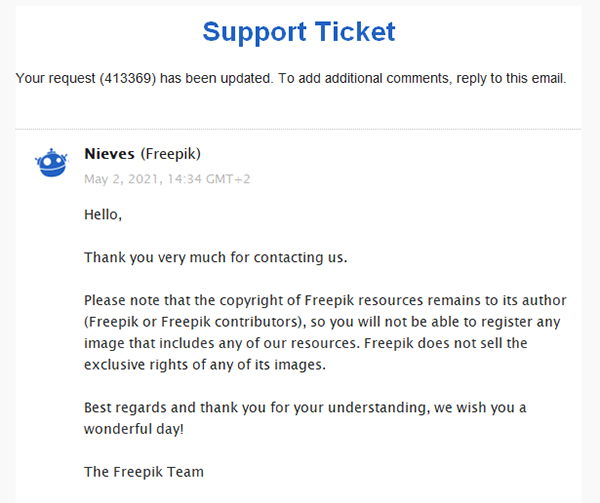Click The Freepik Team signature
600x503 pixels.
(144, 472)
